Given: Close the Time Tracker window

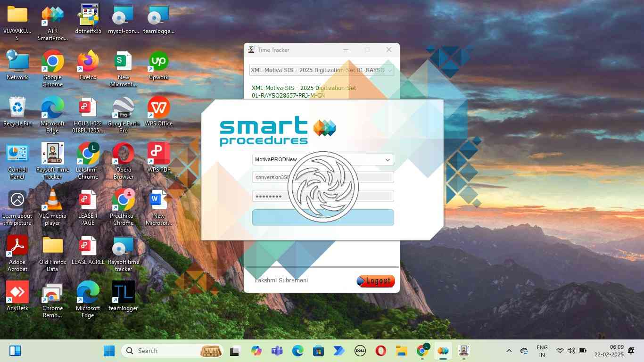Looking at the screenshot, I should pyautogui.click(x=389, y=50).
